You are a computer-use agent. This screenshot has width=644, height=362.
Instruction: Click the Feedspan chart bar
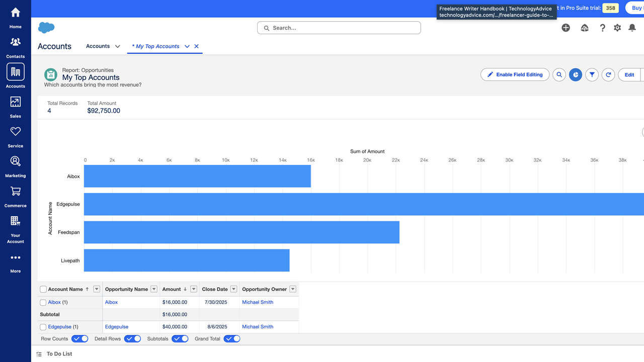click(242, 232)
